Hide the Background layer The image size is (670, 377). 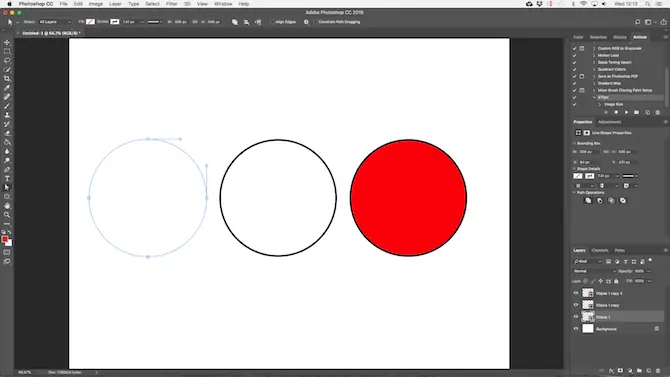(576, 329)
